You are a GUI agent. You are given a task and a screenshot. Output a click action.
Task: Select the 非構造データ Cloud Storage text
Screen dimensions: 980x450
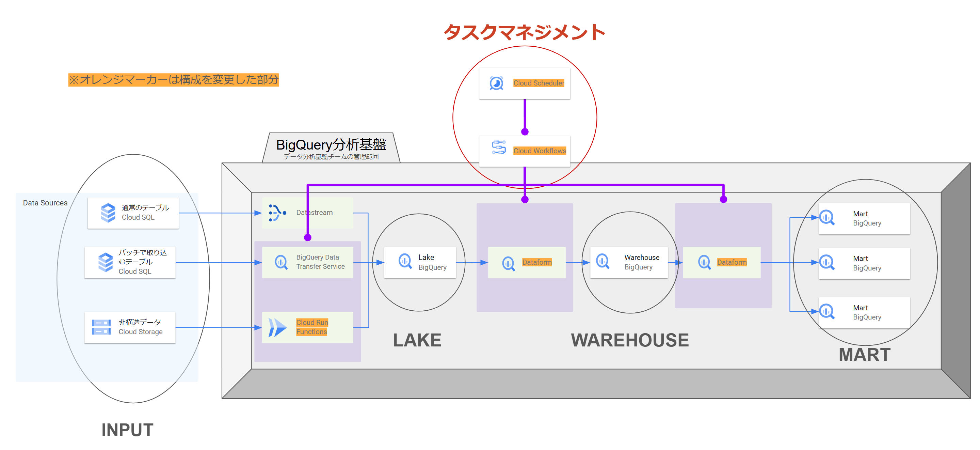point(140,327)
